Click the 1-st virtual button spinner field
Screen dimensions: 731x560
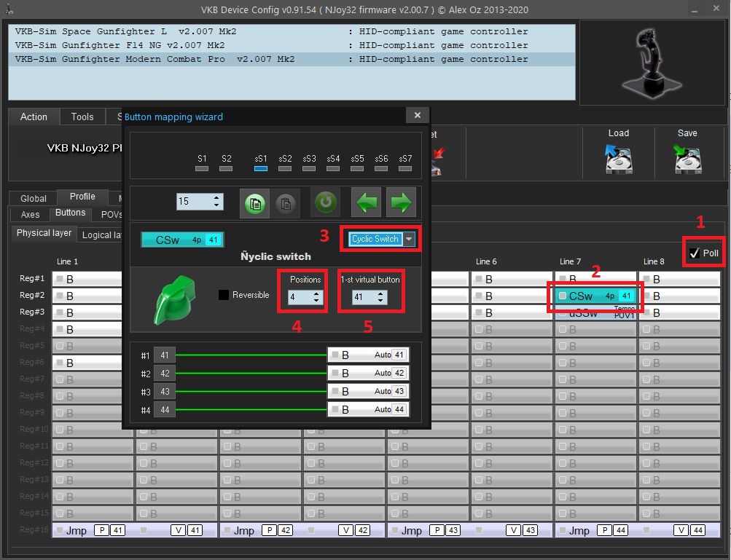[370, 297]
